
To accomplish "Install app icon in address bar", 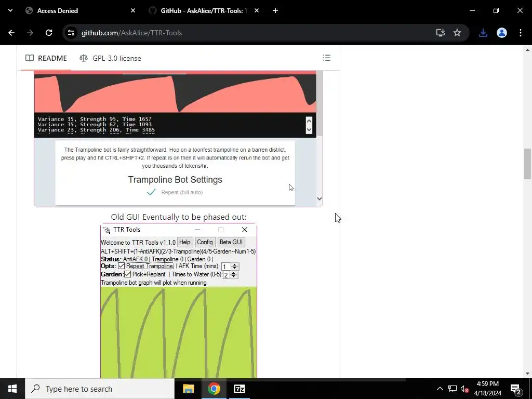I will pyautogui.click(x=441, y=33).
